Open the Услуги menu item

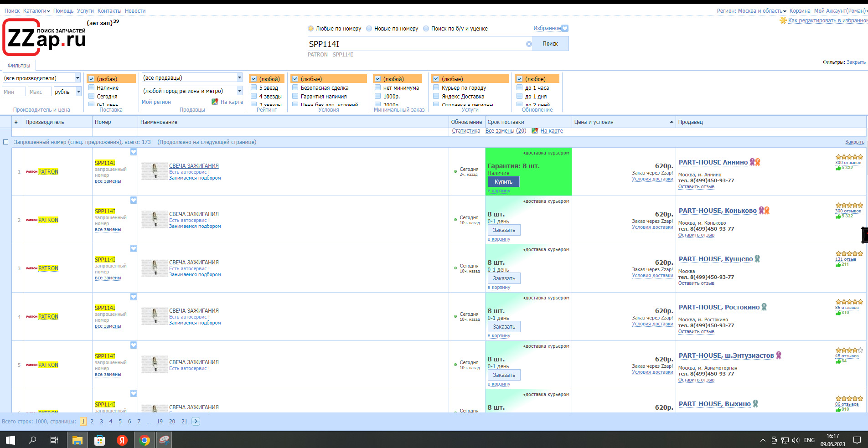pos(85,11)
